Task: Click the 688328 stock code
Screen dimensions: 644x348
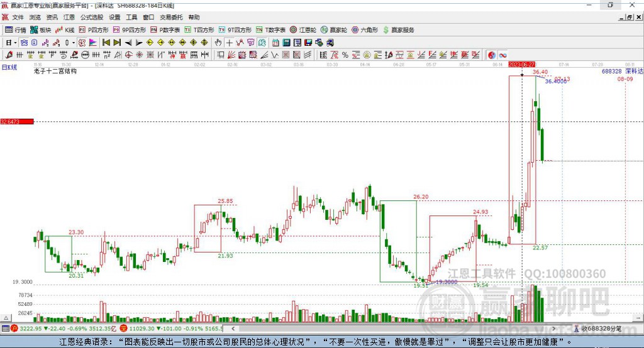Action: pos(611,71)
